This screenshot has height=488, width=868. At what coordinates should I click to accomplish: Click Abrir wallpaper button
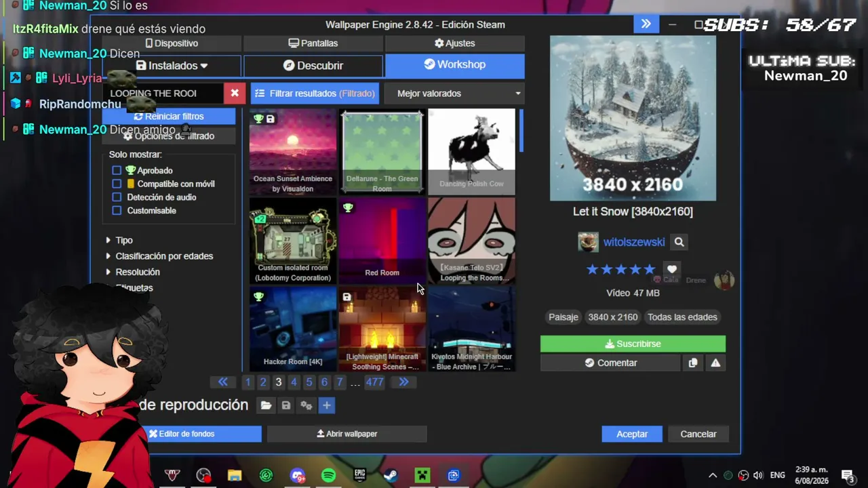pyautogui.click(x=347, y=434)
